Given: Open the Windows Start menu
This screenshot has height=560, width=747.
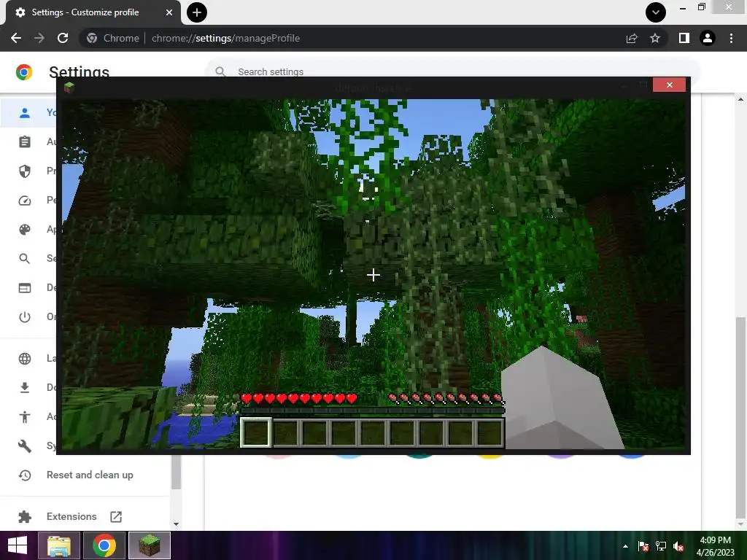Looking at the screenshot, I should pos(18,545).
